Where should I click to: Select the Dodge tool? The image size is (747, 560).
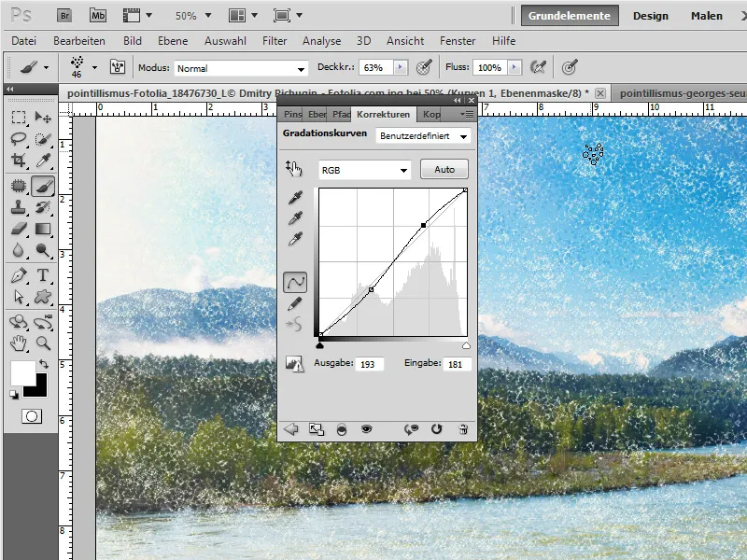43,250
